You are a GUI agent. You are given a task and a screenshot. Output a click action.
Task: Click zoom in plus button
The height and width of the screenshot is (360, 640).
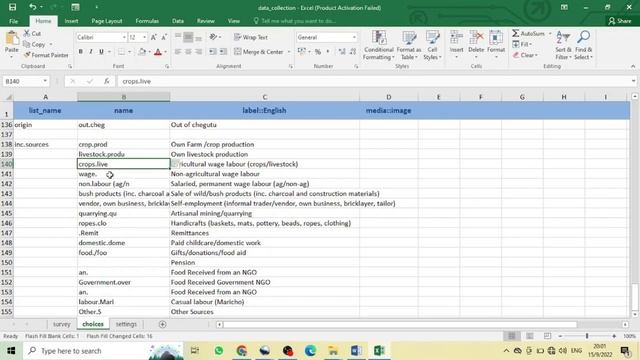pos(614,336)
